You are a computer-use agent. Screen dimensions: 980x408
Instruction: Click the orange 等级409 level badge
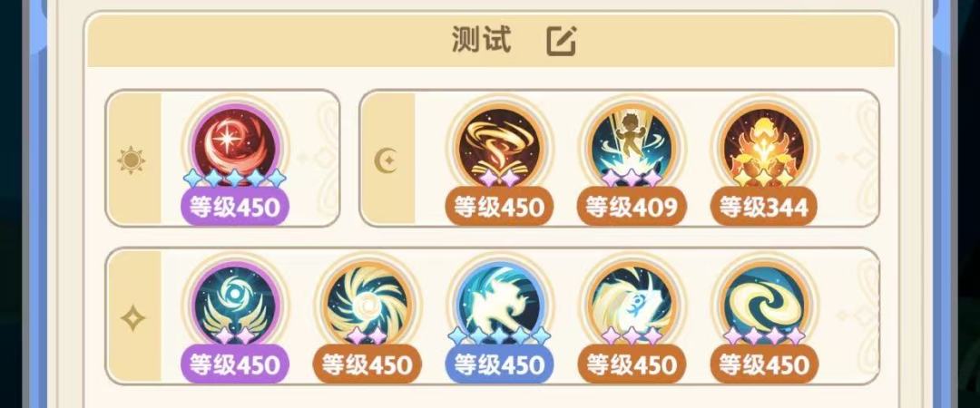pos(632,207)
